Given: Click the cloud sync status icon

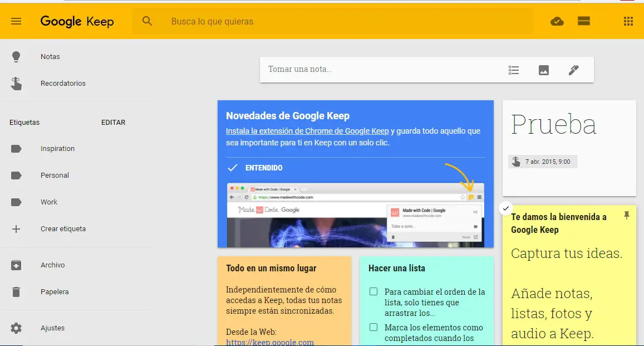Looking at the screenshot, I should (557, 21).
